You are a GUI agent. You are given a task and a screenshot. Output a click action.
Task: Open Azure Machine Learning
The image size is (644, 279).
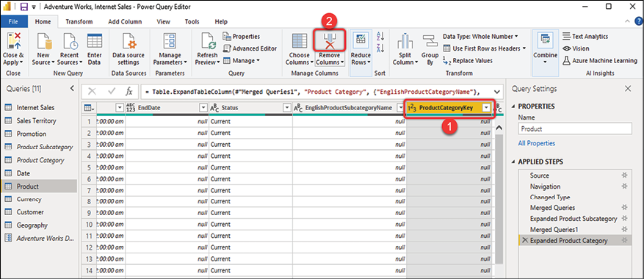[x=600, y=60]
